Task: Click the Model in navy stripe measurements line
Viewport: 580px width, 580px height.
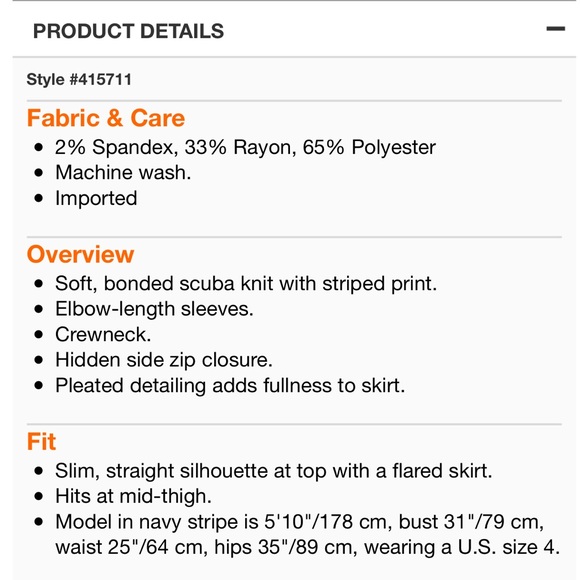Action: (300, 522)
